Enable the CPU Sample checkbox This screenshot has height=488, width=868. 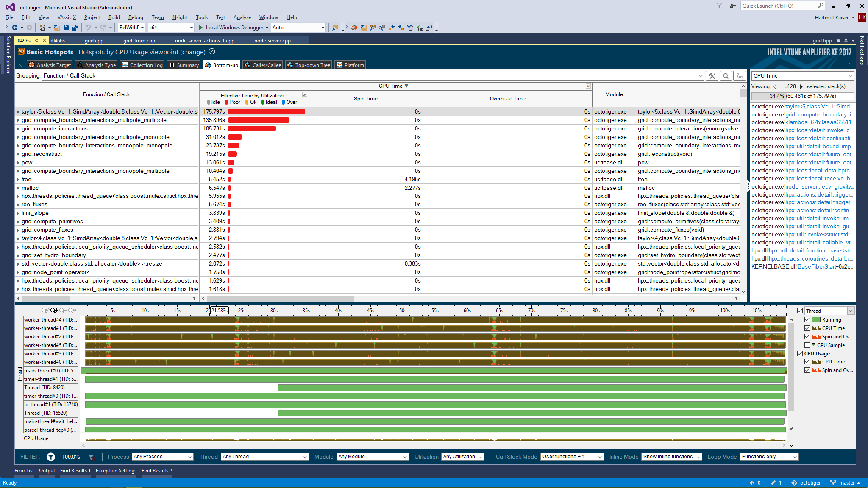click(x=807, y=345)
